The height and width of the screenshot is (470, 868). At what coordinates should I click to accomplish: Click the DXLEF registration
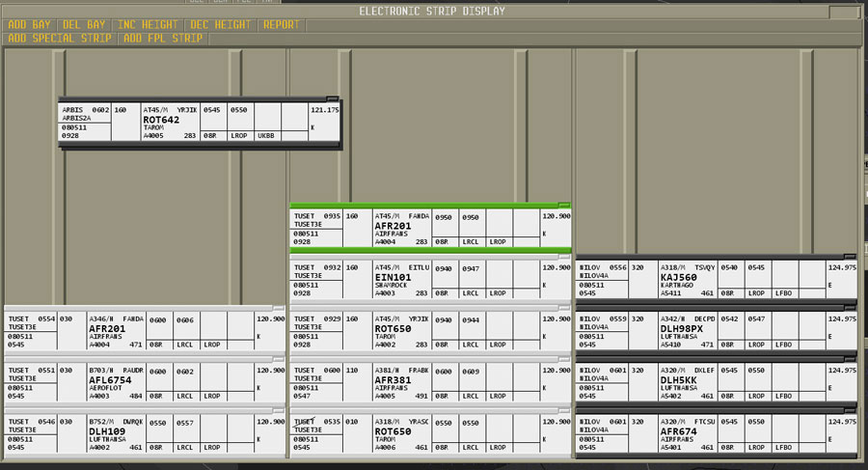pyautogui.click(x=705, y=371)
